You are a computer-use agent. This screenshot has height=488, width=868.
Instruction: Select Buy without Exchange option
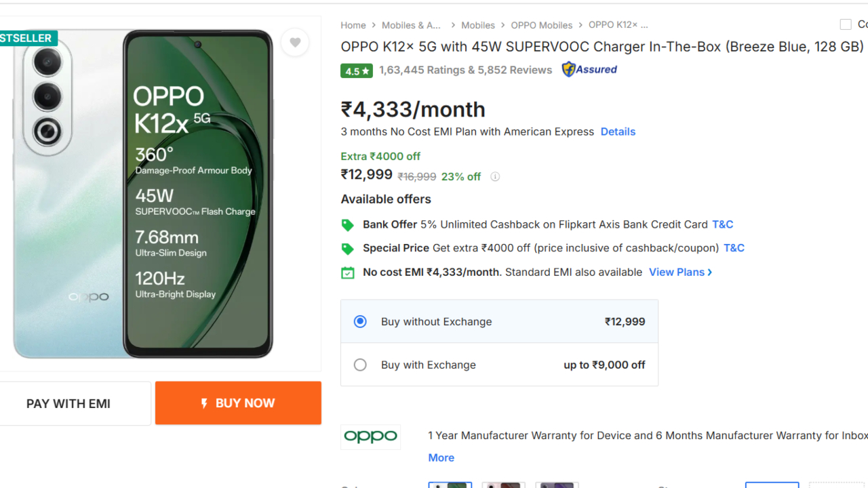(x=360, y=322)
